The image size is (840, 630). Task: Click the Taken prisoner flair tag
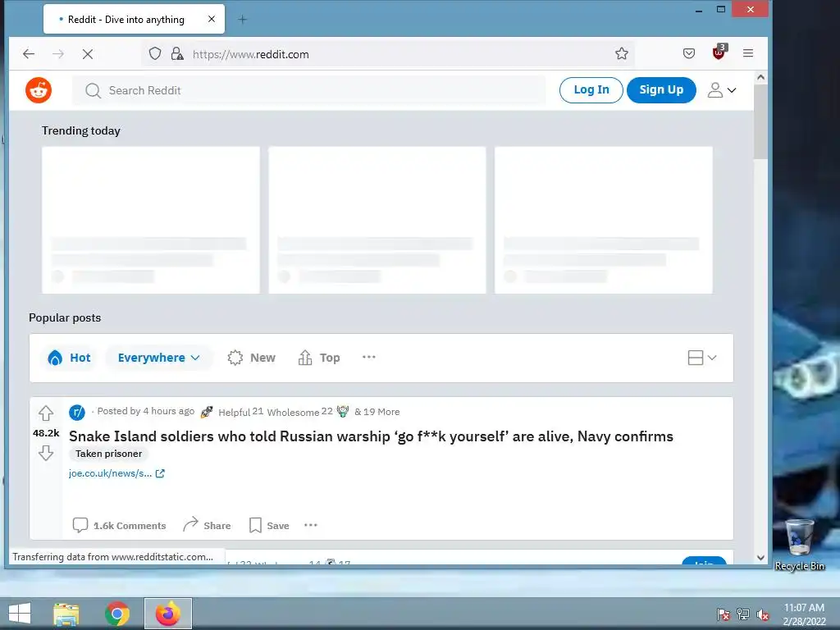(x=109, y=454)
